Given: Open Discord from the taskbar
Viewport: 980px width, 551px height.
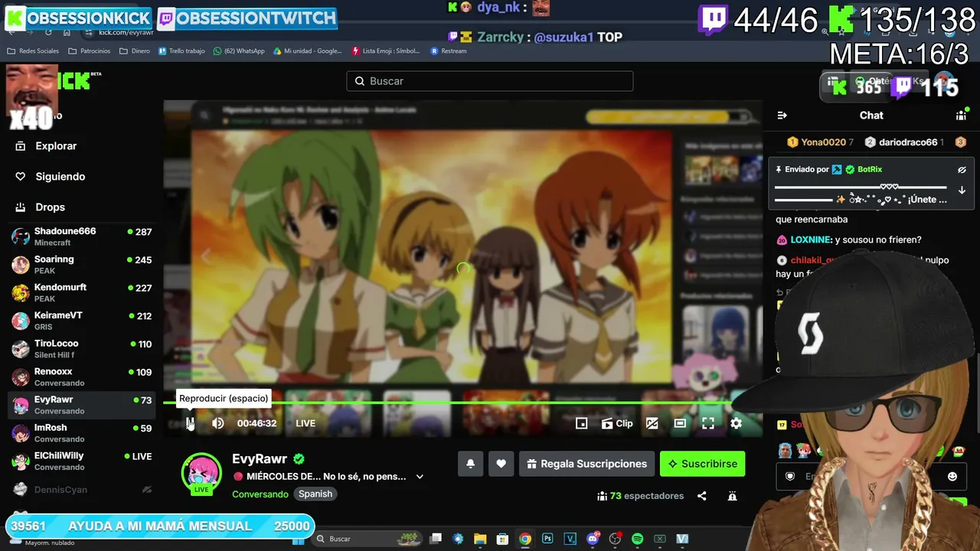Looking at the screenshot, I should pos(593,539).
